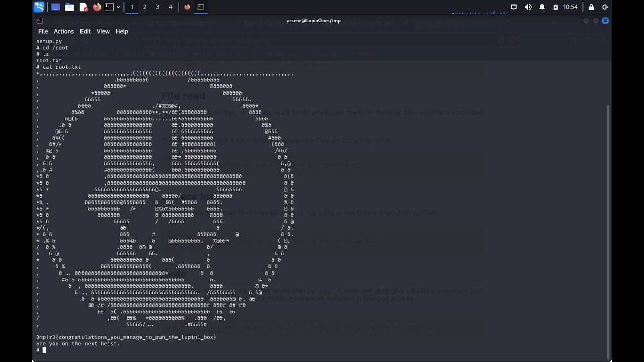Open the Edit menu

point(86,31)
